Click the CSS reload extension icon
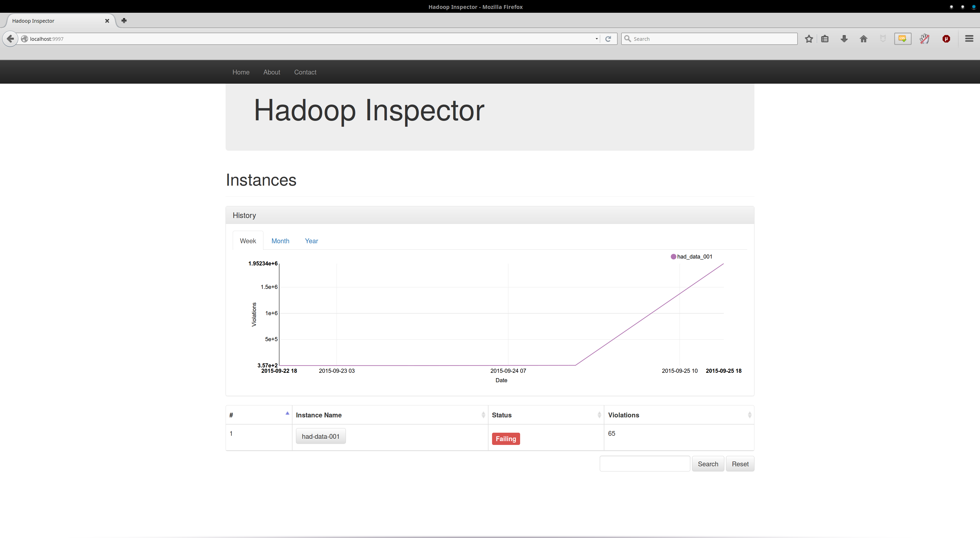Image resolution: width=980 pixels, height=538 pixels. (902, 39)
